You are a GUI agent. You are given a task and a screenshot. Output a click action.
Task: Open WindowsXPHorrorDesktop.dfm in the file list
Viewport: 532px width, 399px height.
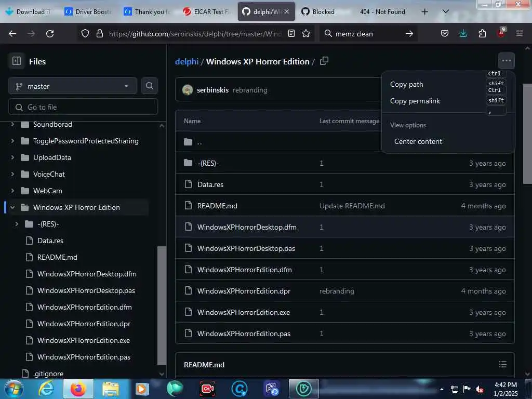(247, 227)
